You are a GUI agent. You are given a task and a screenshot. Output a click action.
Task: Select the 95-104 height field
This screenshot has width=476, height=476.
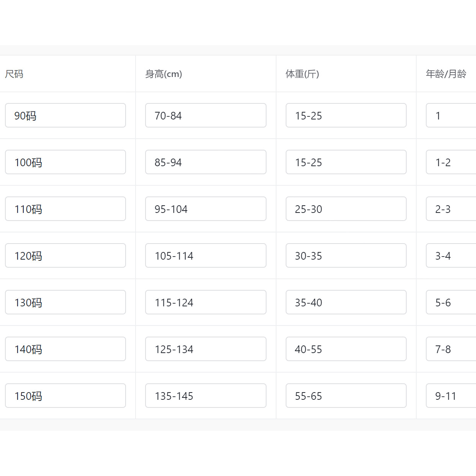coord(206,209)
